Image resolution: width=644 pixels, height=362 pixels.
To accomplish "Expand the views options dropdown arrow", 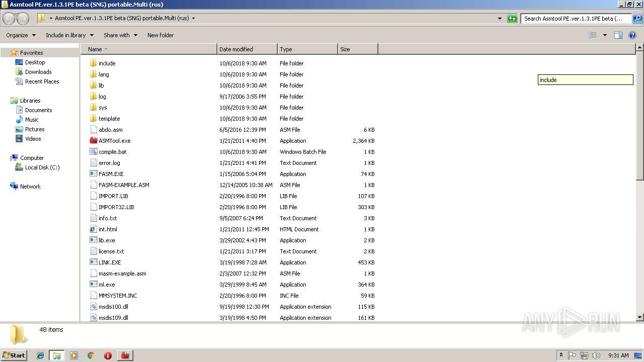I will (605, 35).
